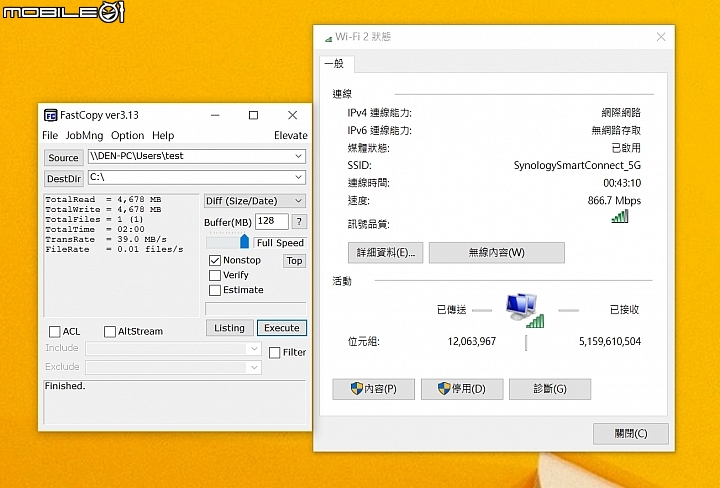The width and height of the screenshot is (720, 488).
Task: Turn on the Filter checkbox
Action: click(x=275, y=353)
